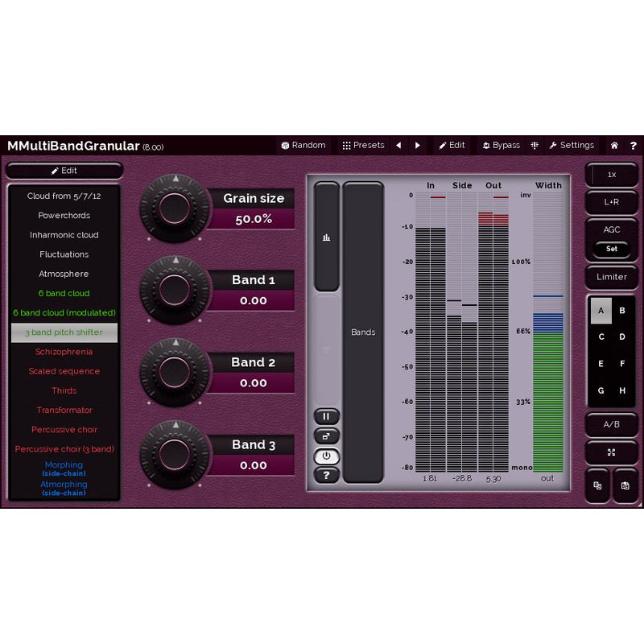Go to next preset arrow
This screenshot has width=644, height=644.
(417, 146)
